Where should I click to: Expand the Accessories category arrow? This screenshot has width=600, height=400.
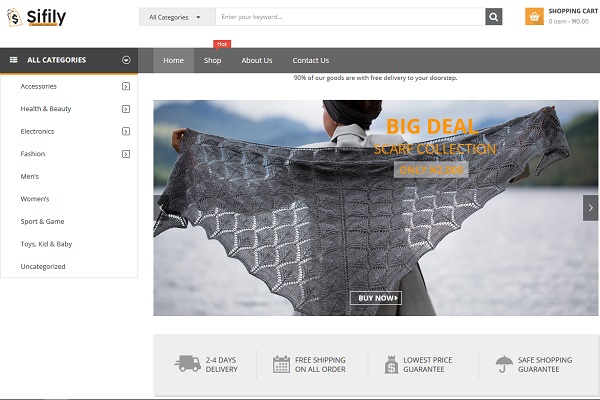126,86
